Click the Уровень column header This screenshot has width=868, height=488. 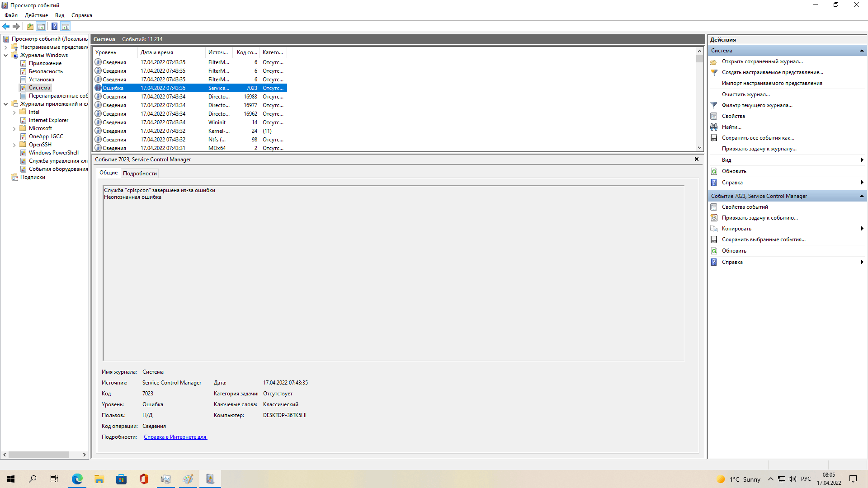pos(115,52)
